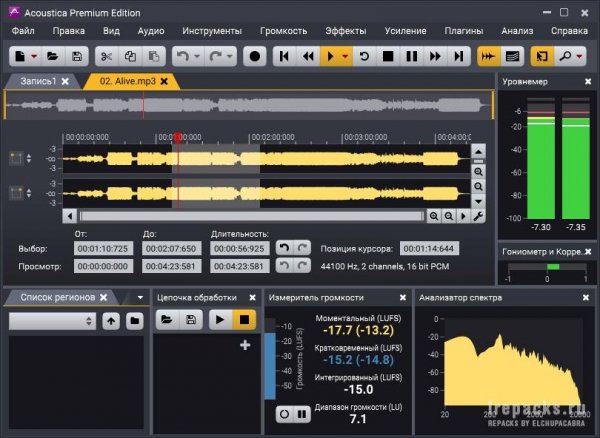The height and width of the screenshot is (438, 600).
Task: Toggle waveform view mode button
Action: pyautogui.click(x=488, y=57)
